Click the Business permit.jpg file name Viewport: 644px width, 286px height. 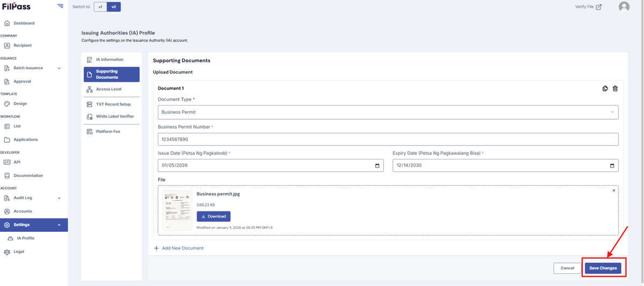point(218,194)
